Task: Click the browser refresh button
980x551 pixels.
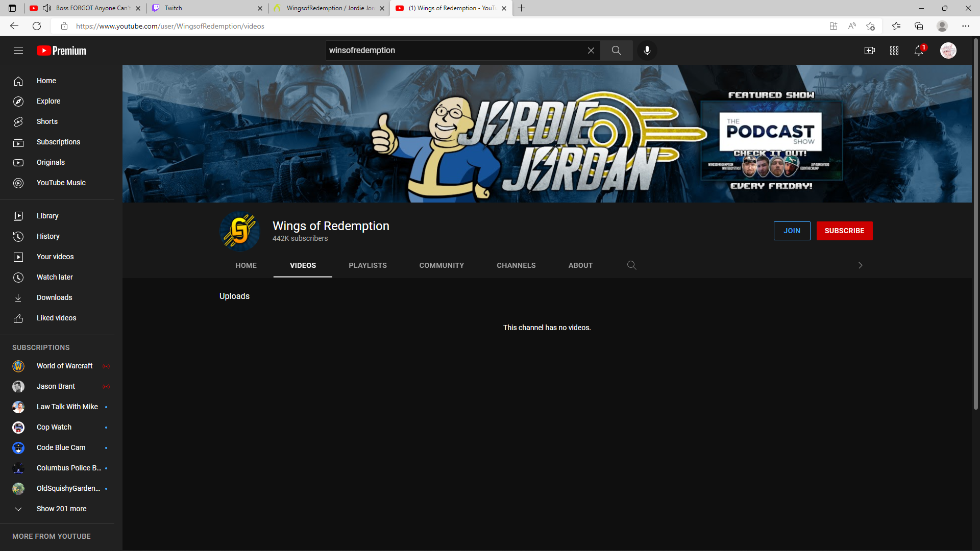Action: pos(37,26)
